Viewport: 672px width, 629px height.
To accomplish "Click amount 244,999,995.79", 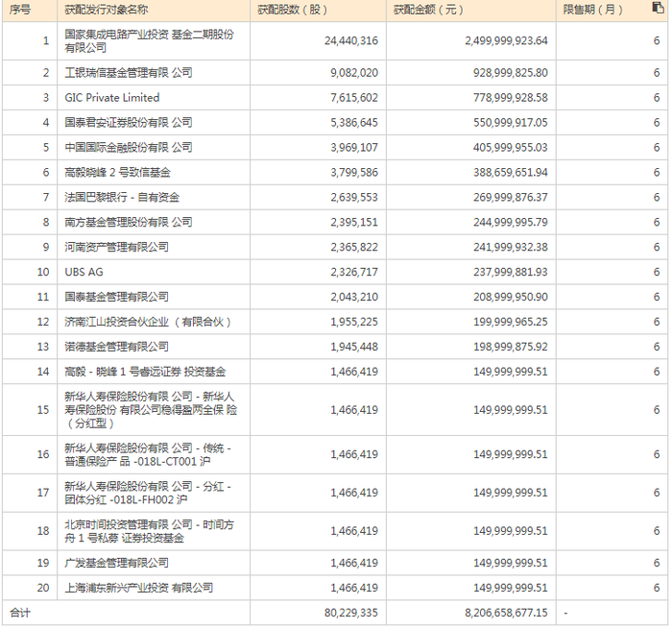I will pos(511,222).
